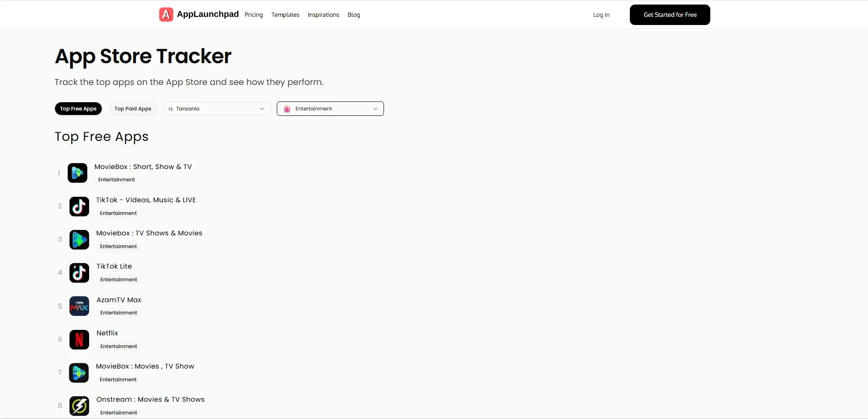Open the Entertainment category dropdown
Viewport: 868px width, 419px height.
coord(330,109)
